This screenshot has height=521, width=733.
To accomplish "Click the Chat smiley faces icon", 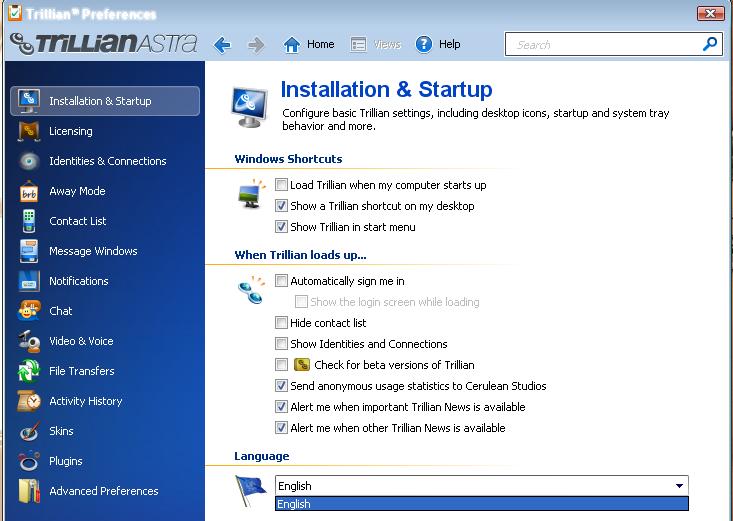I will pyautogui.click(x=29, y=311).
